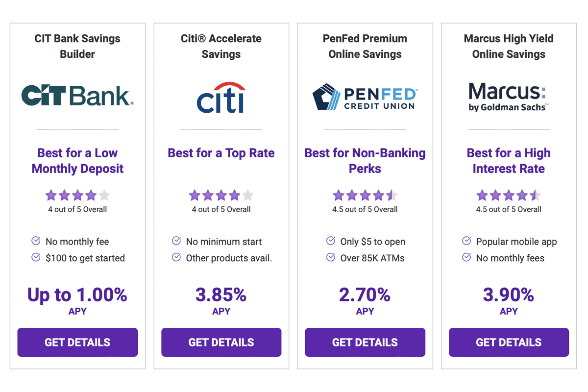588x392 pixels.
Task: Click the PenFed Credit Union logo
Action: coord(365,97)
